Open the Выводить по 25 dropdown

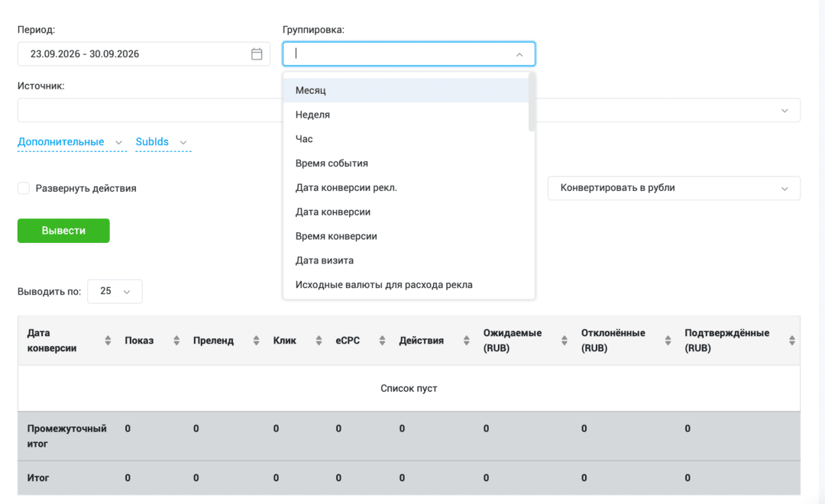[x=115, y=291]
